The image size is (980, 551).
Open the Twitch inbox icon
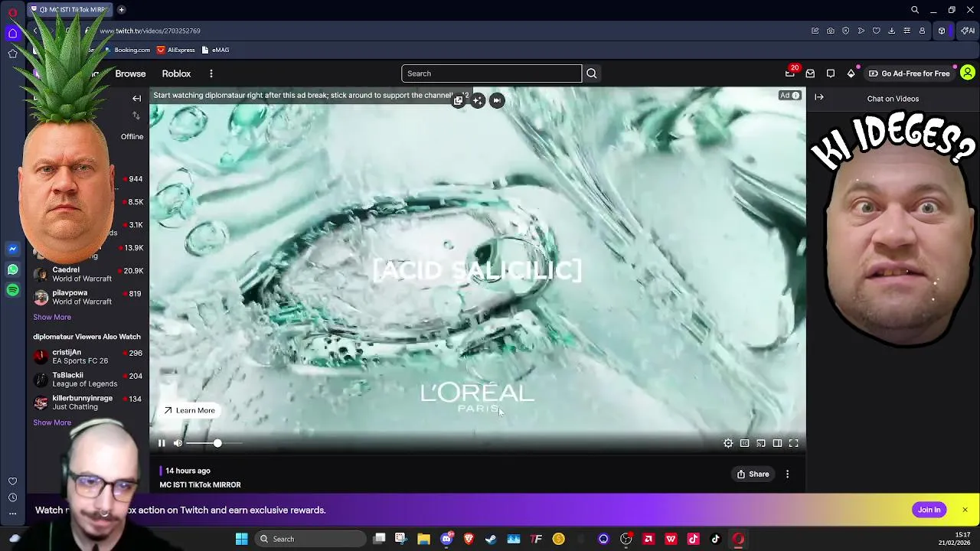pos(810,73)
